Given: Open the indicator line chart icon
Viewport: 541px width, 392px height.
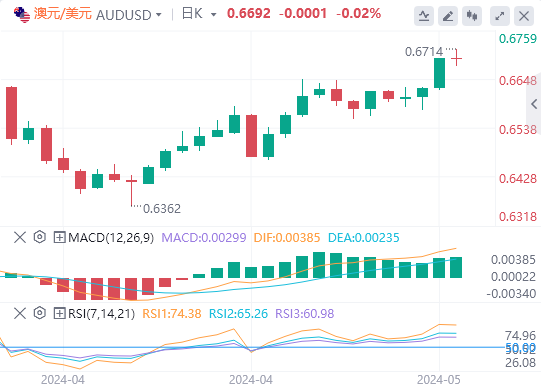Looking at the screenshot, I should coord(424,16).
